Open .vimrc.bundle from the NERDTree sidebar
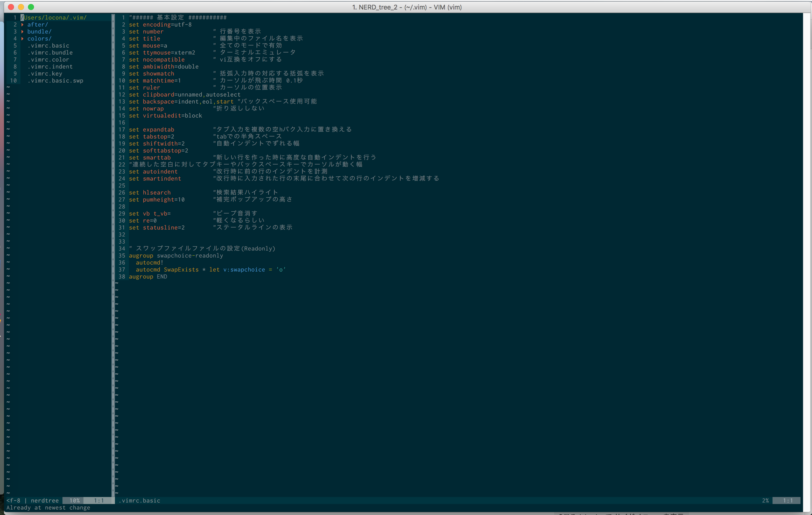The width and height of the screenshot is (812, 515). point(50,53)
